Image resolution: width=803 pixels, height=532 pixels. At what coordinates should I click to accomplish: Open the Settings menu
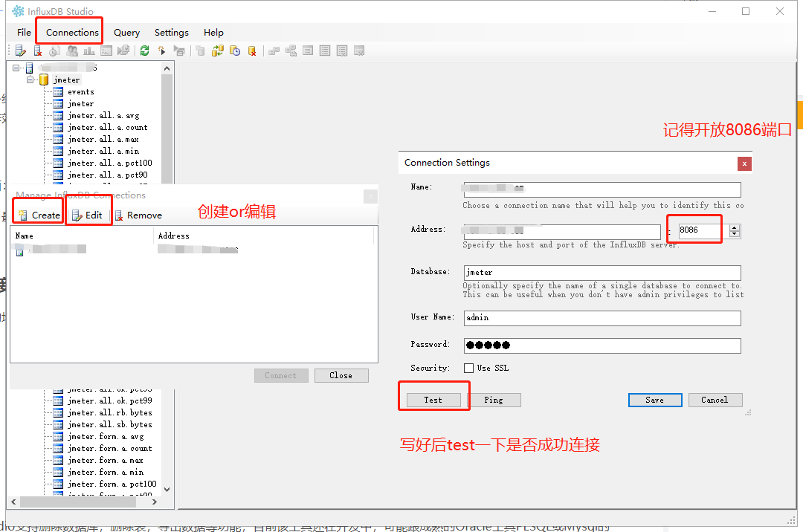click(x=171, y=33)
